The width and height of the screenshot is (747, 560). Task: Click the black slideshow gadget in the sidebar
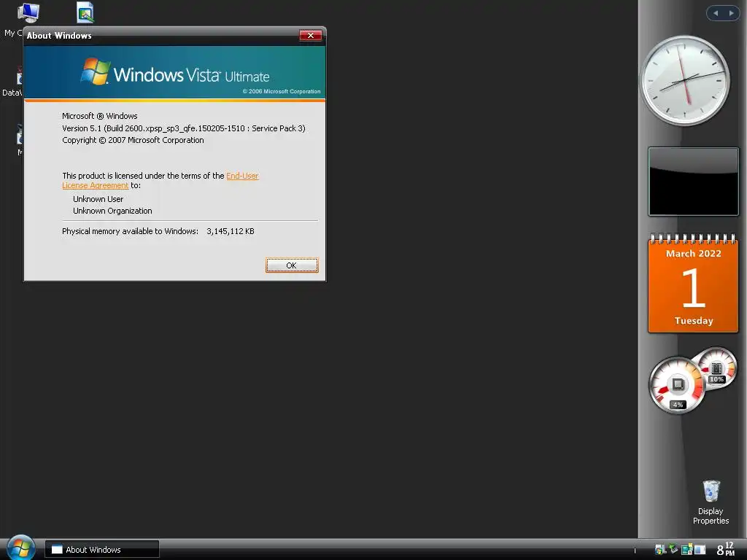coord(693,182)
